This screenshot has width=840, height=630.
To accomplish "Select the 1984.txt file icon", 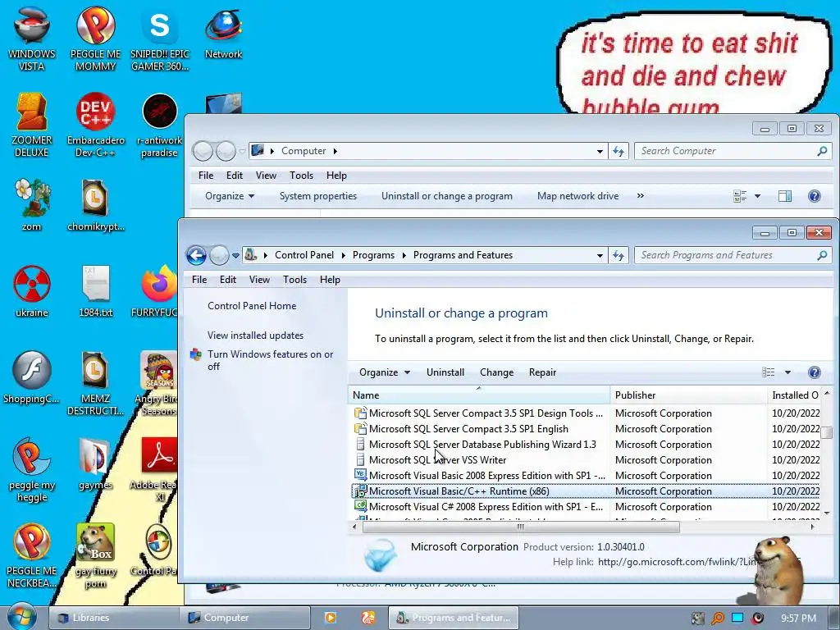I will click(95, 290).
